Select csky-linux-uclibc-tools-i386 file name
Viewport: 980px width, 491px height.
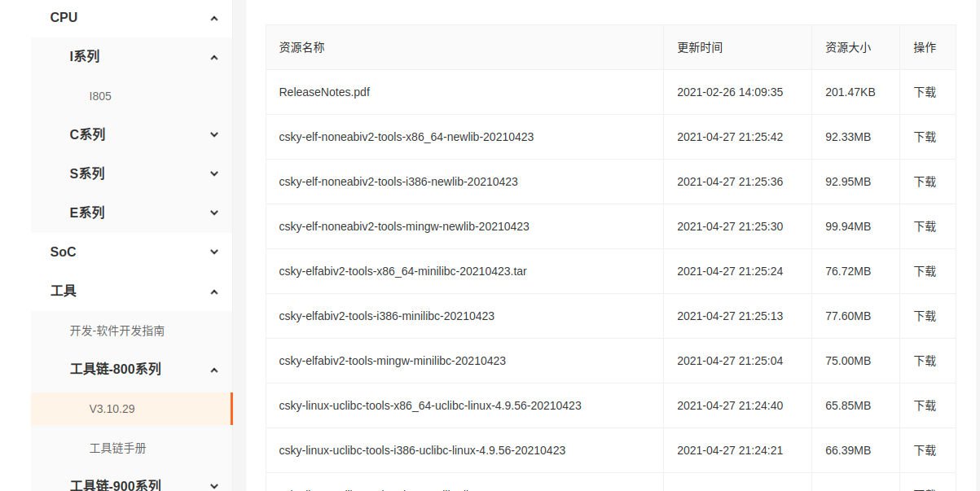click(x=422, y=450)
